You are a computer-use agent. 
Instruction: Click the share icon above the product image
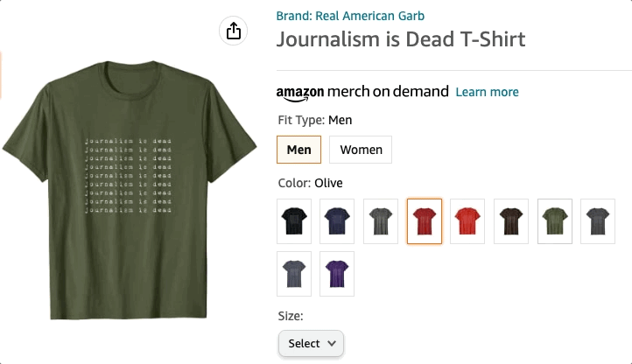point(234,31)
